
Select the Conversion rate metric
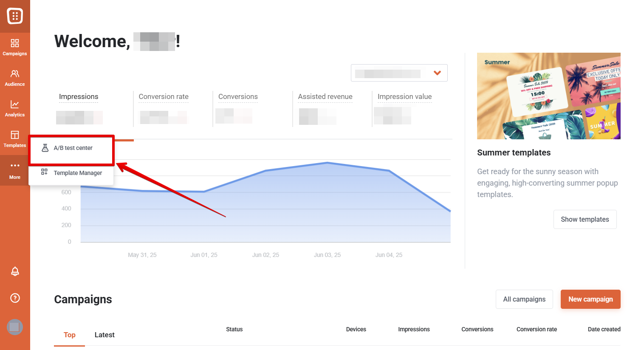tap(164, 97)
